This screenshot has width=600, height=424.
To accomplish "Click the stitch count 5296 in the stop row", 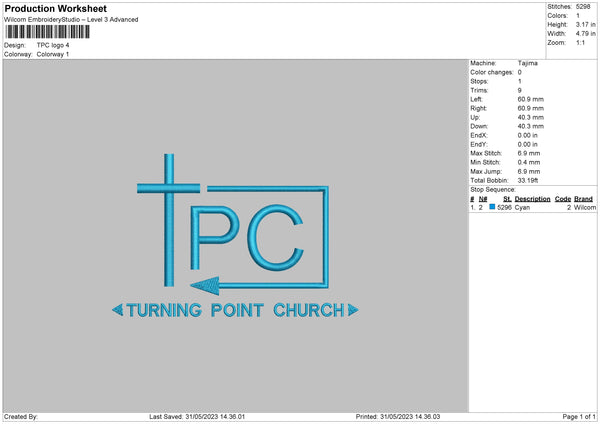I will coord(504,207).
